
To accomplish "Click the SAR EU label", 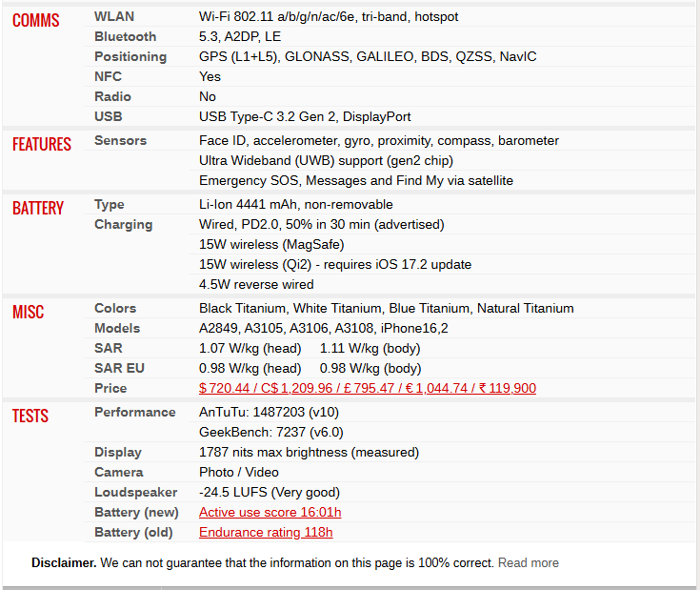I will coord(119,368).
